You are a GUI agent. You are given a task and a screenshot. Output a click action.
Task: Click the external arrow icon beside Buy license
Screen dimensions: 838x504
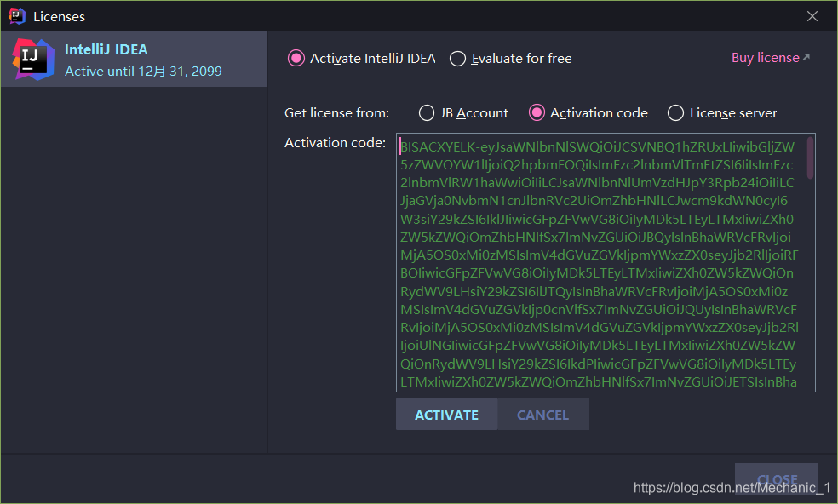pyautogui.click(x=806, y=57)
